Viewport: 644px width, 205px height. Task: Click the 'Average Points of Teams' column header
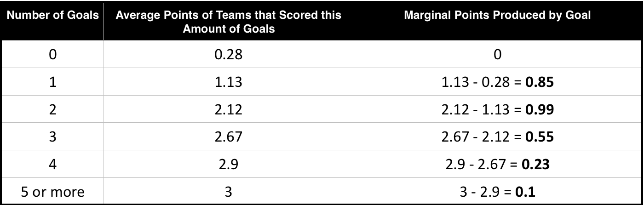coord(229,21)
